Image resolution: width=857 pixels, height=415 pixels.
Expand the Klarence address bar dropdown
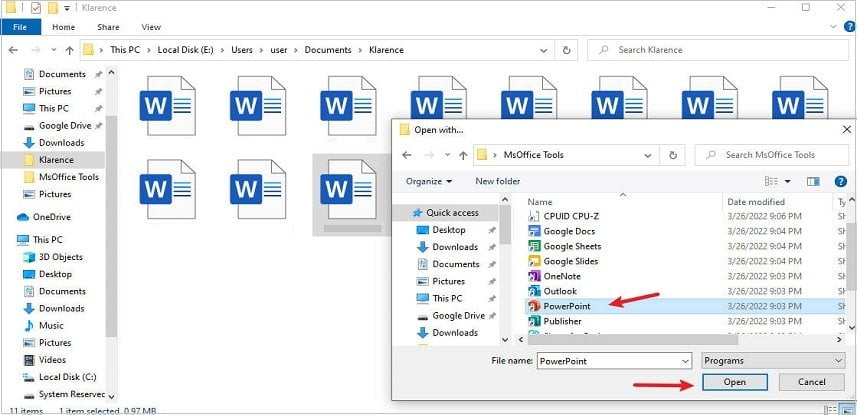tap(544, 50)
